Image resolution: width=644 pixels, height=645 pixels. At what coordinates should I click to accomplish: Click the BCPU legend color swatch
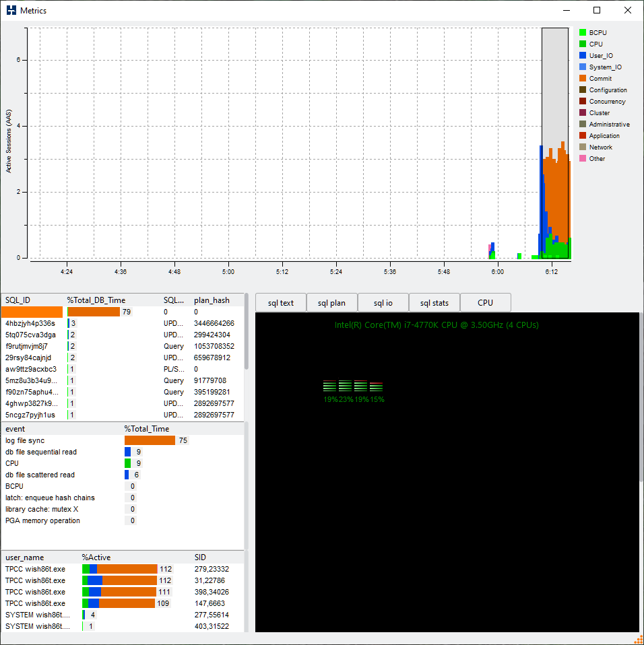point(583,32)
